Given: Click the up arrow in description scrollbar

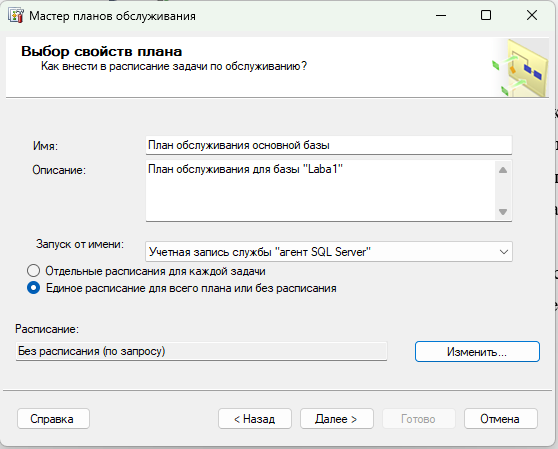Looking at the screenshot, I should [x=503, y=170].
